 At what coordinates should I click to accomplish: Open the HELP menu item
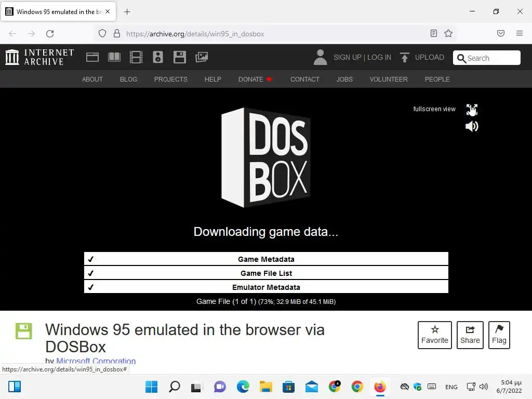point(212,79)
